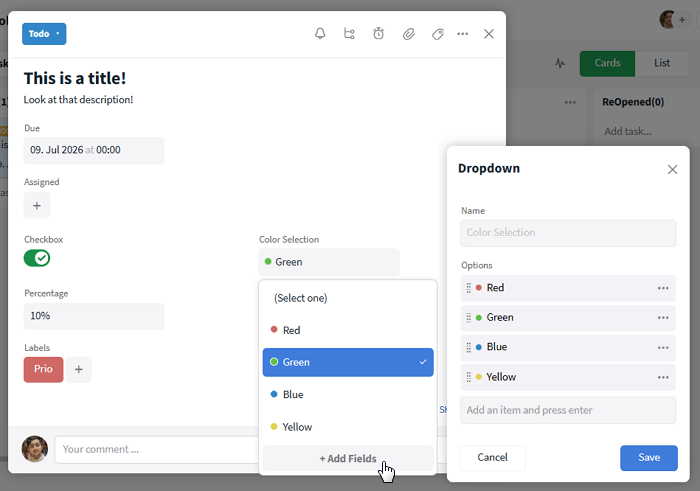
Task: Expand the Color Selection dropdown showing Green
Action: click(329, 262)
